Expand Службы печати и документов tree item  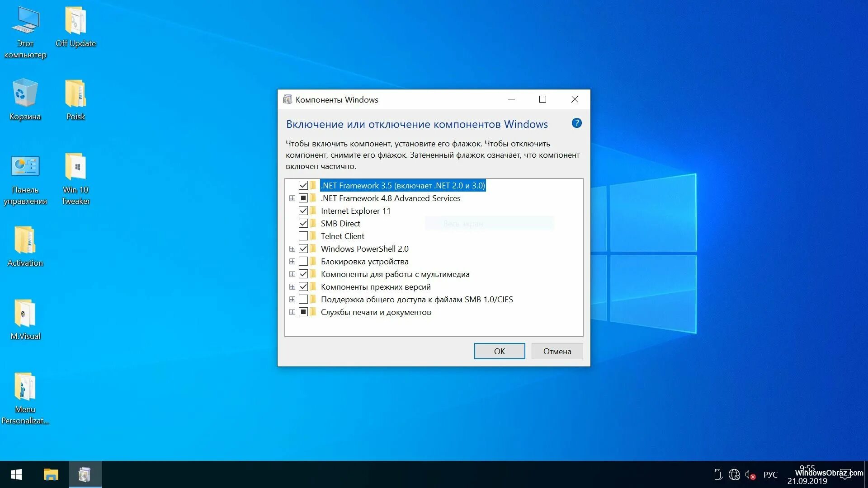[292, 312]
